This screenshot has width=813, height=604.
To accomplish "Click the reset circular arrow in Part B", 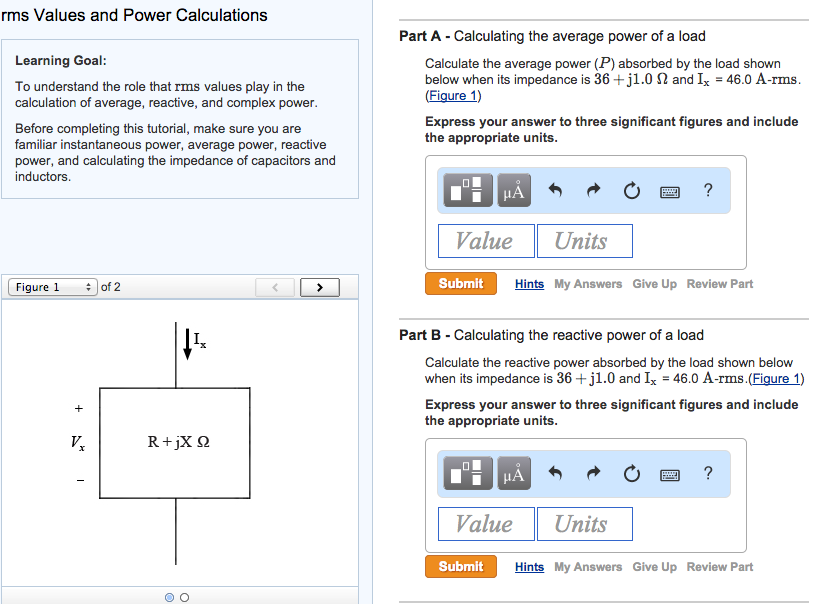I will pos(631,473).
